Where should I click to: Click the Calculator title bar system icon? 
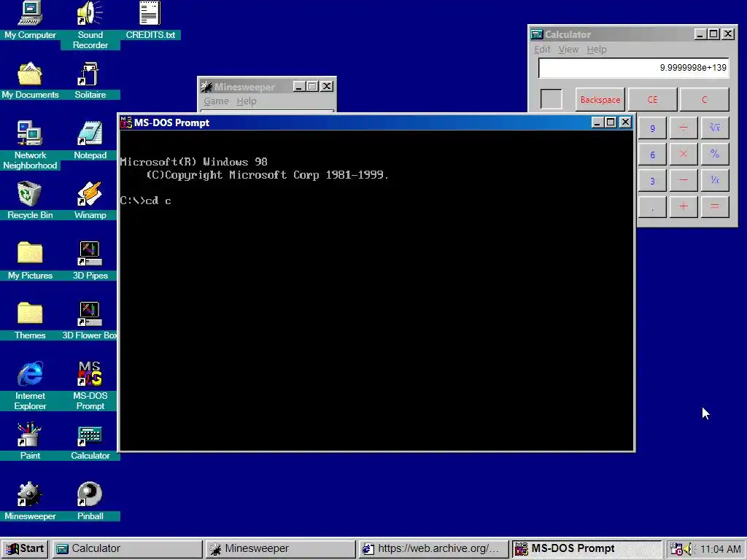point(537,34)
